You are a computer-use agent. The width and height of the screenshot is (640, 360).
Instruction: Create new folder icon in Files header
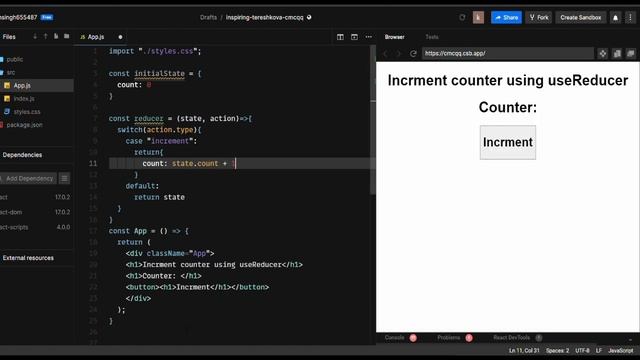tap(67, 37)
